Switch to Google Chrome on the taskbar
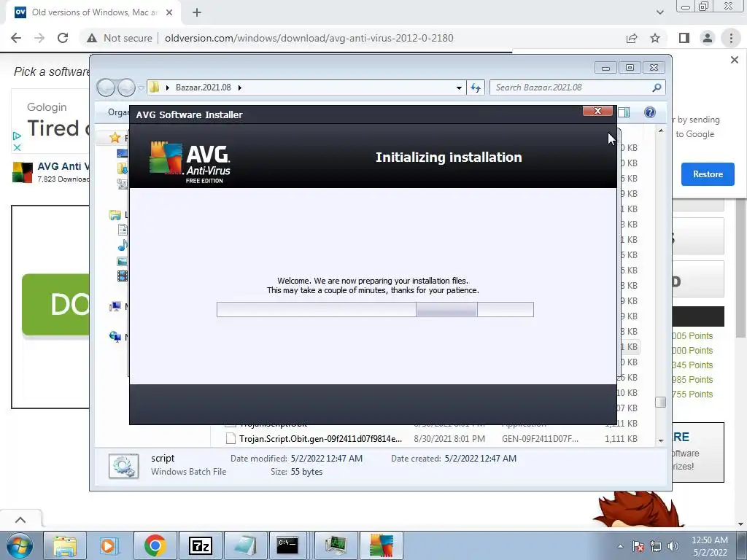This screenshot has width=747, height=560. (x=155, y=545)
